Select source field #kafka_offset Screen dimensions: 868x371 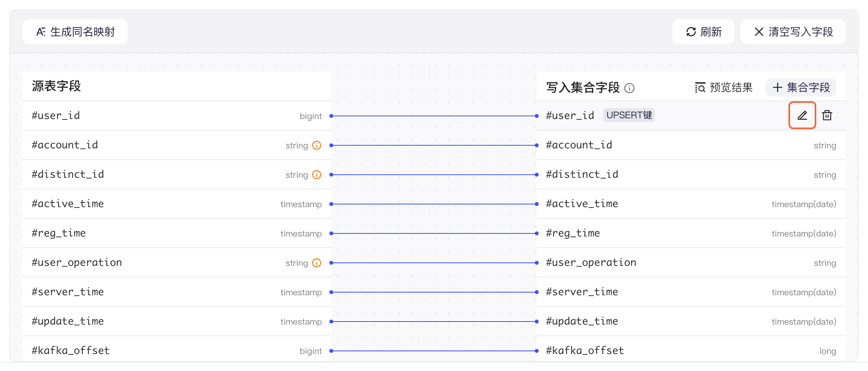click(x=177, y=349)
